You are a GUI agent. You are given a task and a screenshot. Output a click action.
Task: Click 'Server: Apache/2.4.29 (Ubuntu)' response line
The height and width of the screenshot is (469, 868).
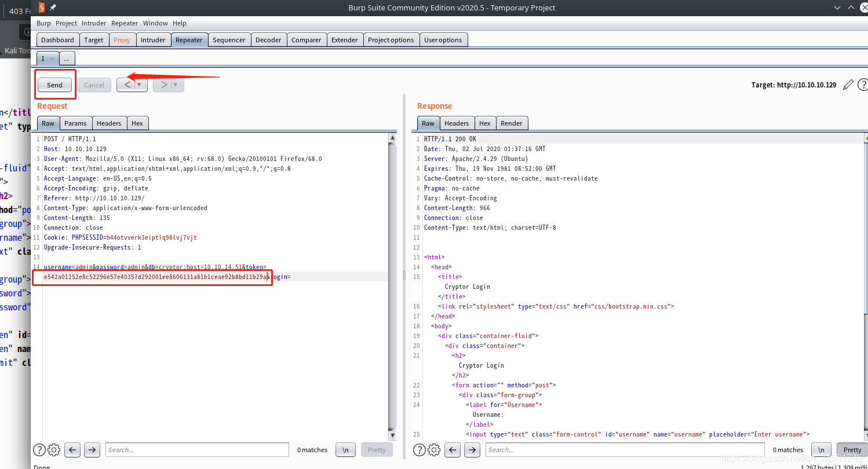point(476,159)
